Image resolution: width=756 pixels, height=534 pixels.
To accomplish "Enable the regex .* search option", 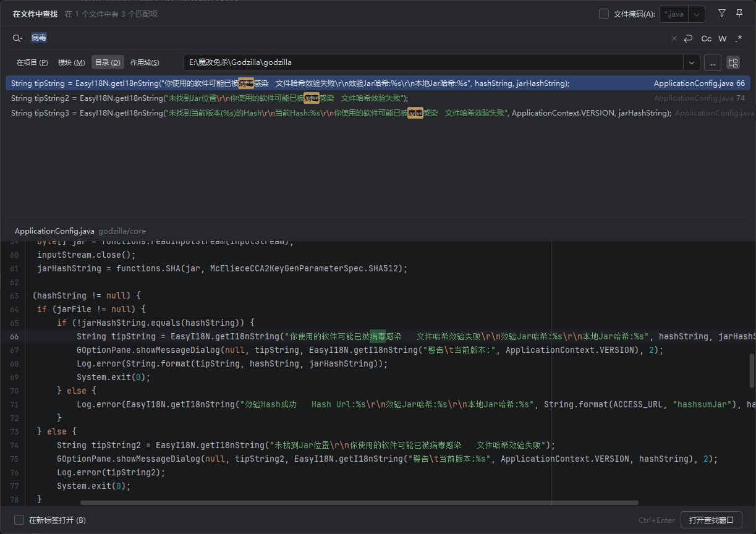I will (739, 38).
